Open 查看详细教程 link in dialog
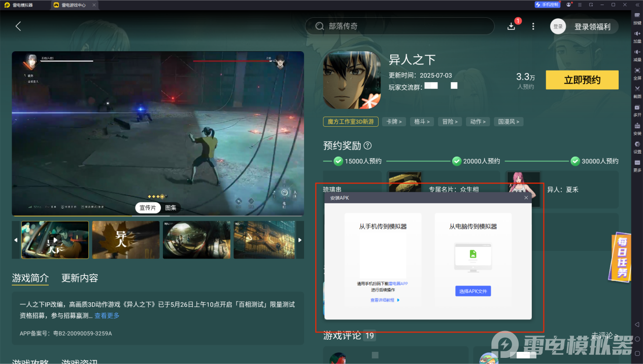The height and width of the screenshot is (364, 643). (x=385, y=300)
